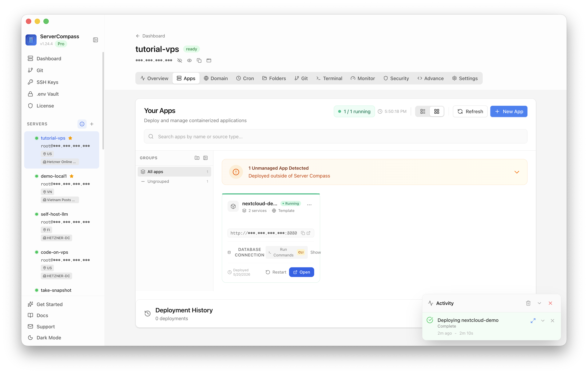Switch to the Settings tab
The width and height of the screenshot is (588, 374).
pos(465,78)
